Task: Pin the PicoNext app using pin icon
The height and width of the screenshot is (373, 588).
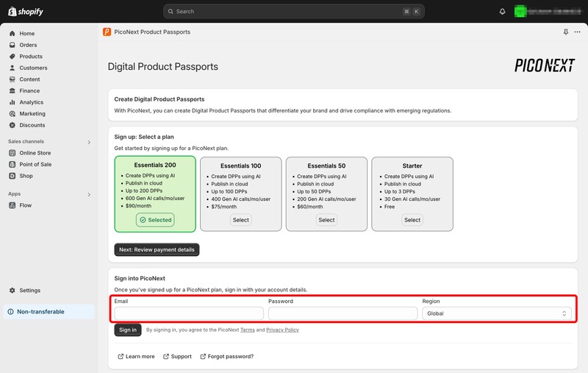Action: 565,32
